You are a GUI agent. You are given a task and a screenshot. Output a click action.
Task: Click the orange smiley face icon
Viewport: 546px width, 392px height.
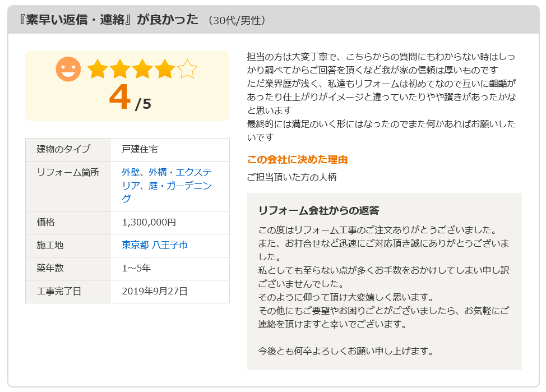68,69
